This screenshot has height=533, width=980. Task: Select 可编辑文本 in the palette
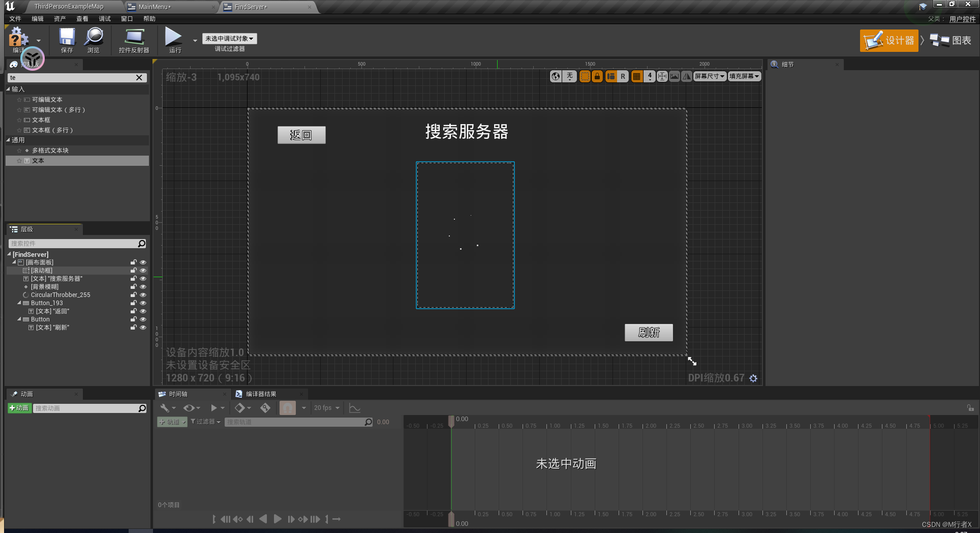[47, 100]
